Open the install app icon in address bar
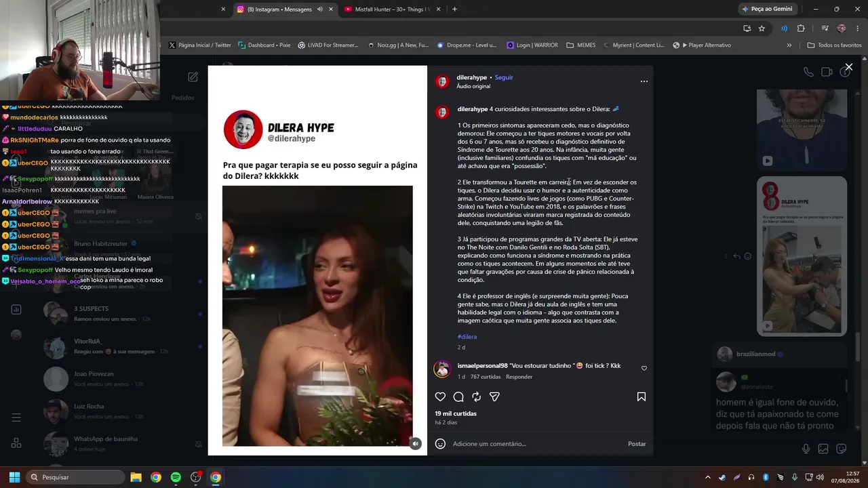868x488 pixels. [x=747, y=28]
